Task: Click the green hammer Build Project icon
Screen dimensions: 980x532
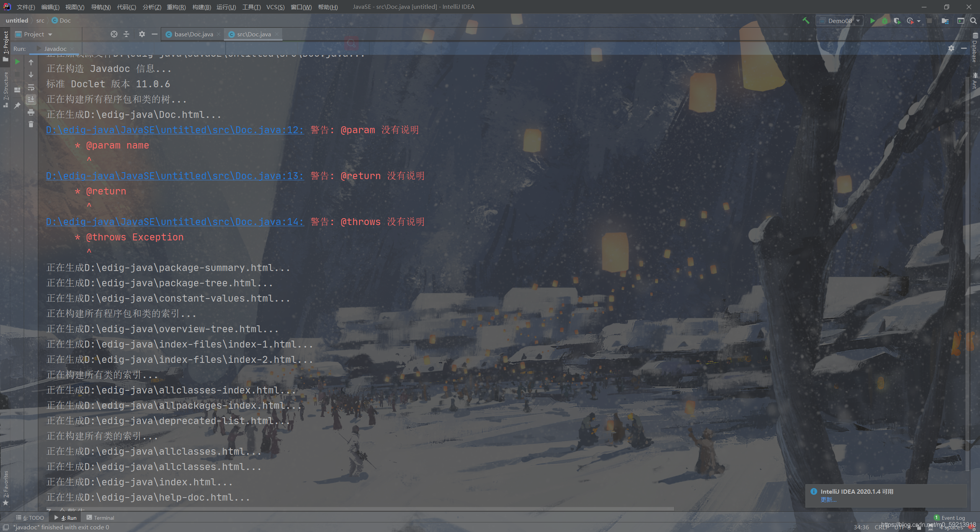Action: 806,21
